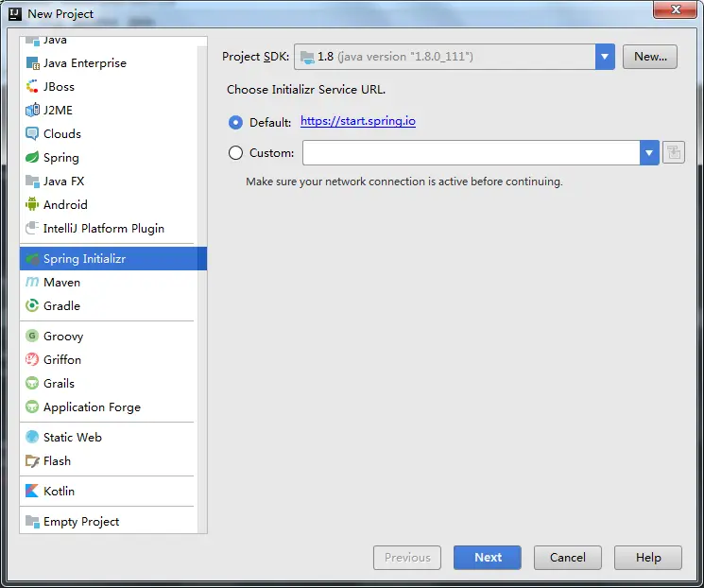Choose Java Enterprise project type

[x=85, y=63]
